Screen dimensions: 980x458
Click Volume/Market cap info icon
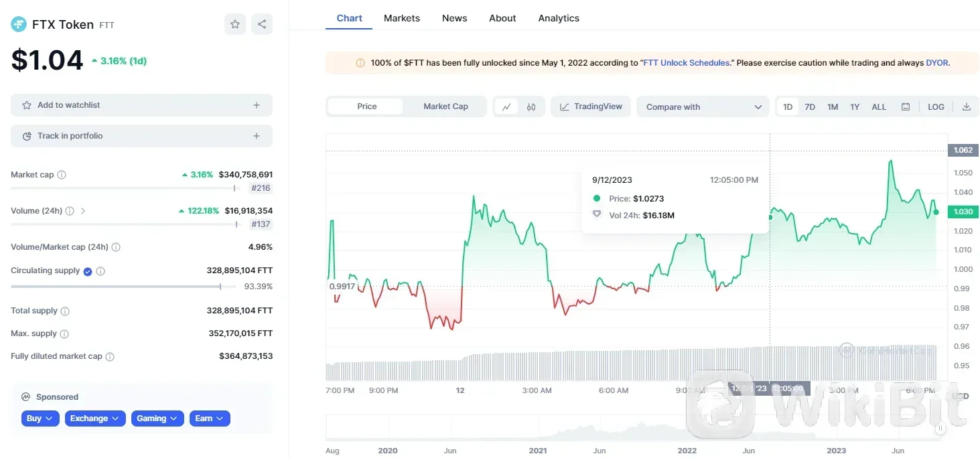(116, 247)
